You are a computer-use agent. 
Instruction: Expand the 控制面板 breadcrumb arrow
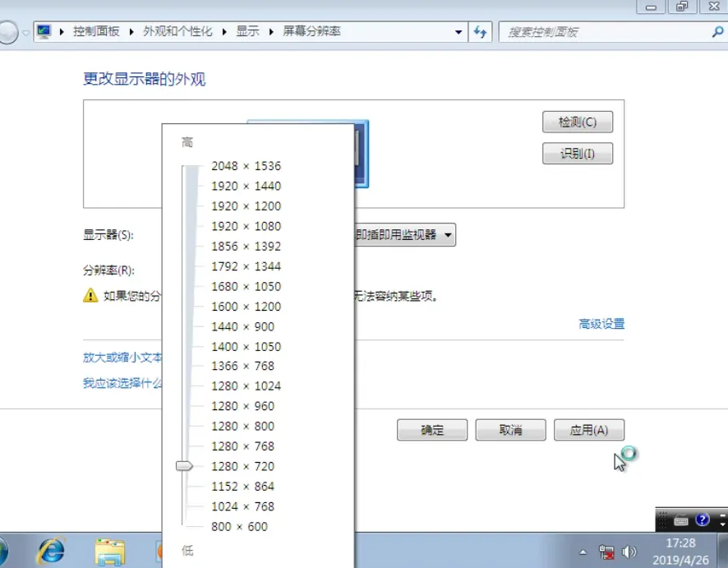pyautogui.click(x=131, y=31)
